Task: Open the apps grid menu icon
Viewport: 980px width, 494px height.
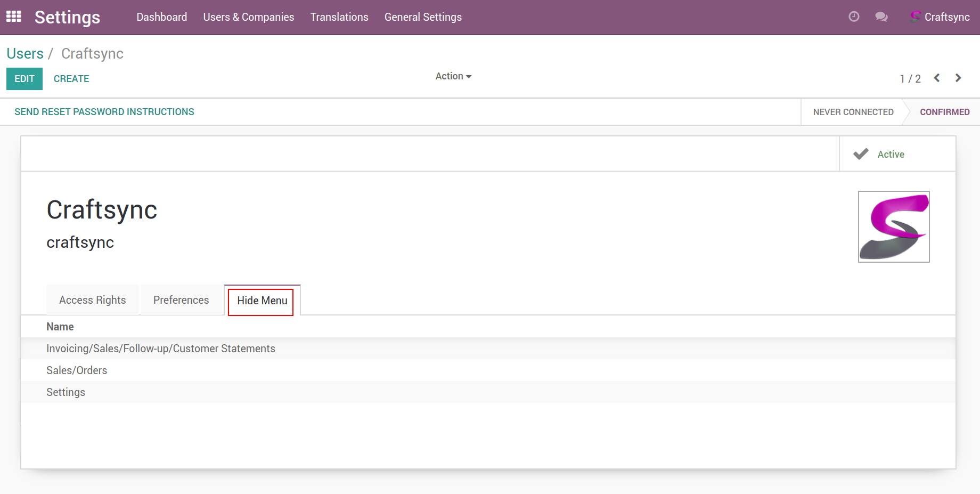Action: click(14, 17)
